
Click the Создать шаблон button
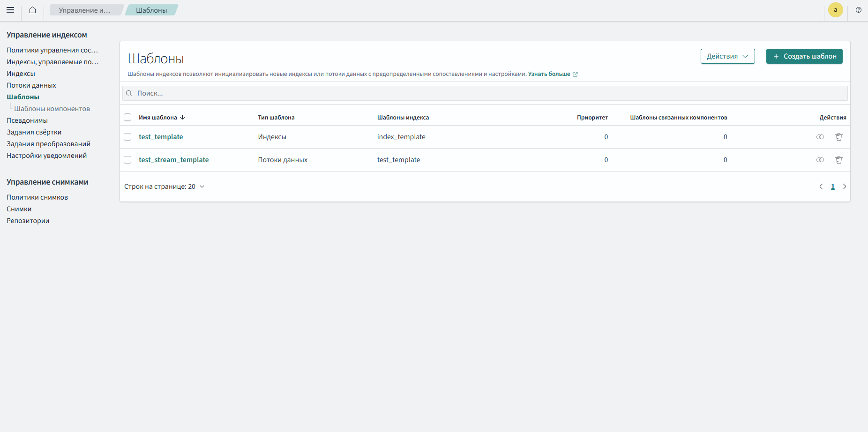tap(804, 56)
